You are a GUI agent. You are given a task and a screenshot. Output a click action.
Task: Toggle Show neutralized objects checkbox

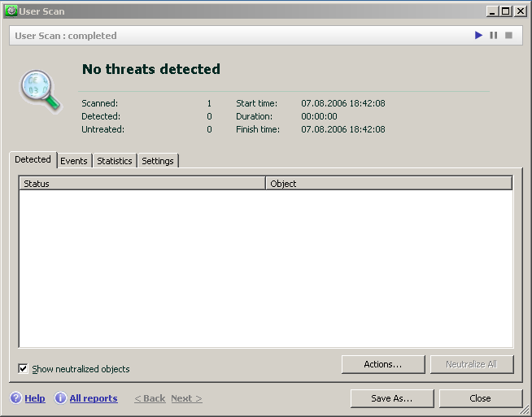(23, 368)
